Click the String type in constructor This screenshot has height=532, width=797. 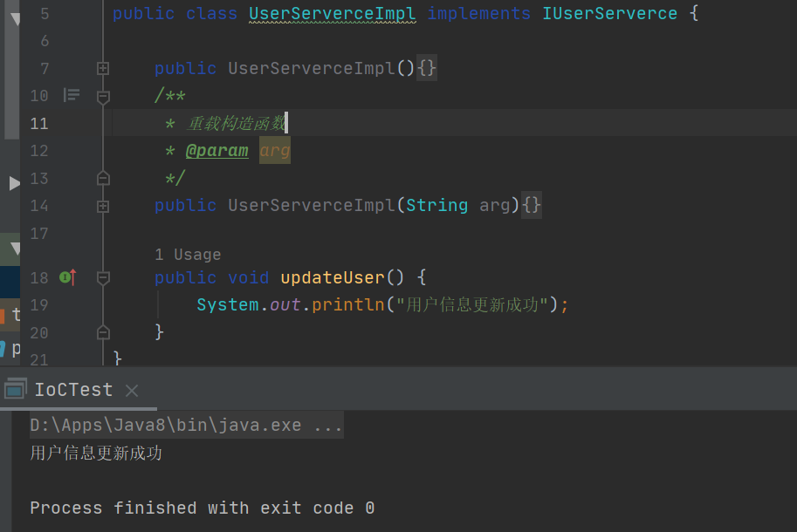click(436, 206)
